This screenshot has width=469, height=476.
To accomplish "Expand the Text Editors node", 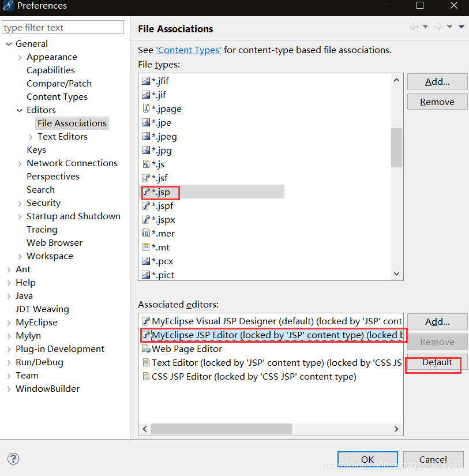I will (31, 137).
